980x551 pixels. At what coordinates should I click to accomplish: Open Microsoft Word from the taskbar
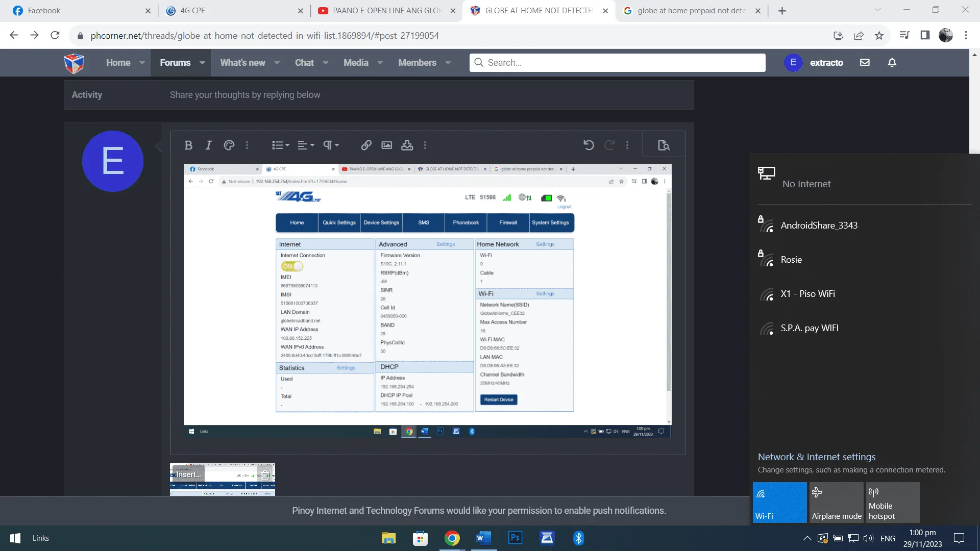(x=483, y=538)
